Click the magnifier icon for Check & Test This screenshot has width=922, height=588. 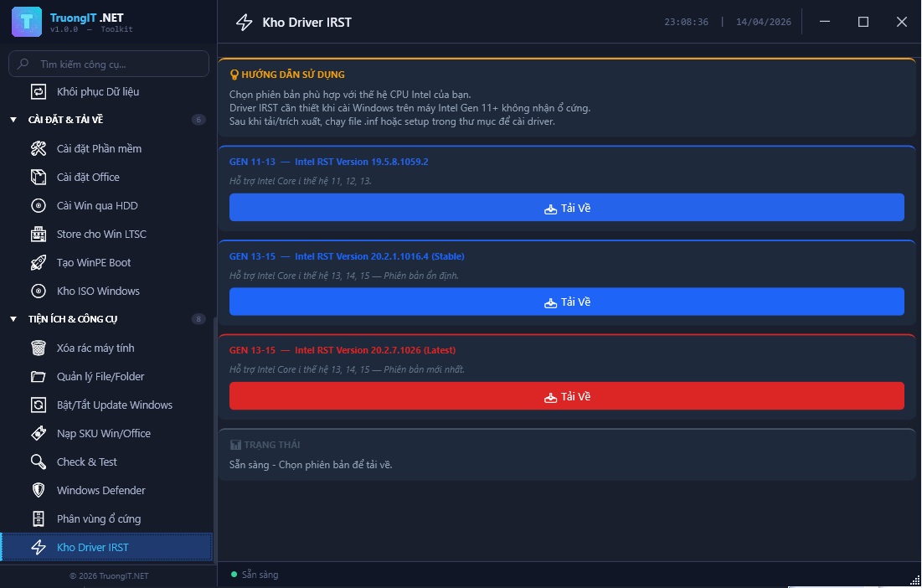[x=39, y=462]
